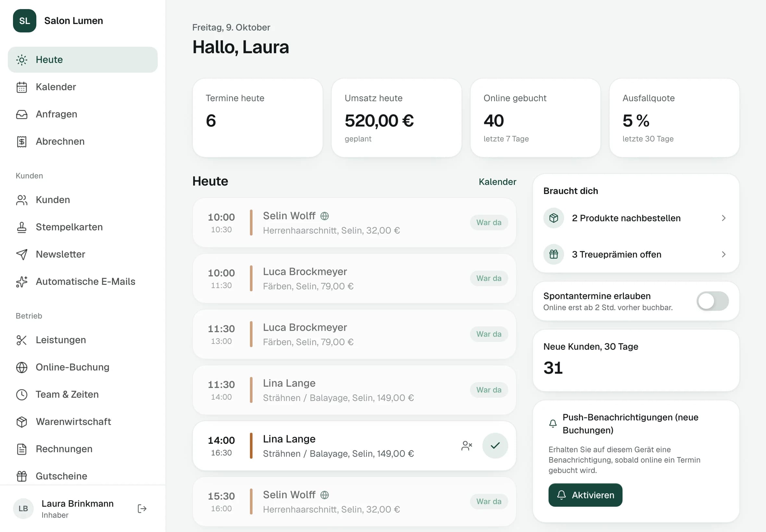Click the Warenwirtschaft box icon
This screenshot has width=766, height=532.
pos(22,422)
